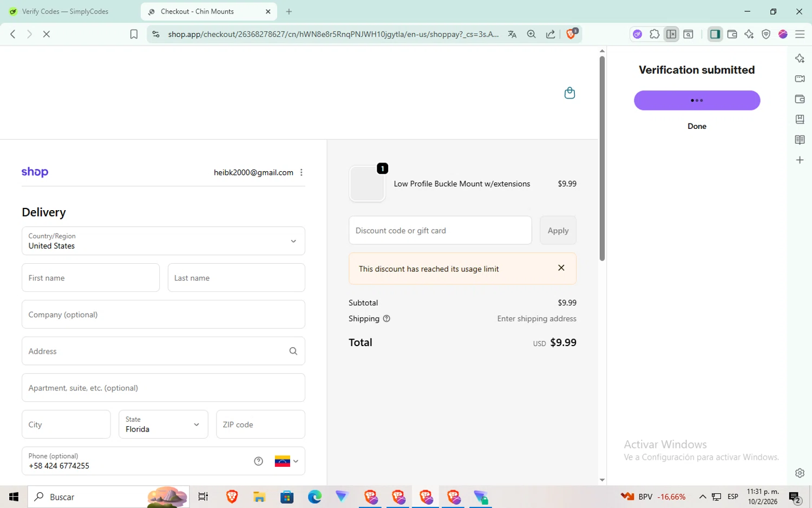The height and width of the screenshot is (508, 812).
Task: Click the purple SimplyCodes extension icon
Action: pyautogui.click(x=638, y=34)
